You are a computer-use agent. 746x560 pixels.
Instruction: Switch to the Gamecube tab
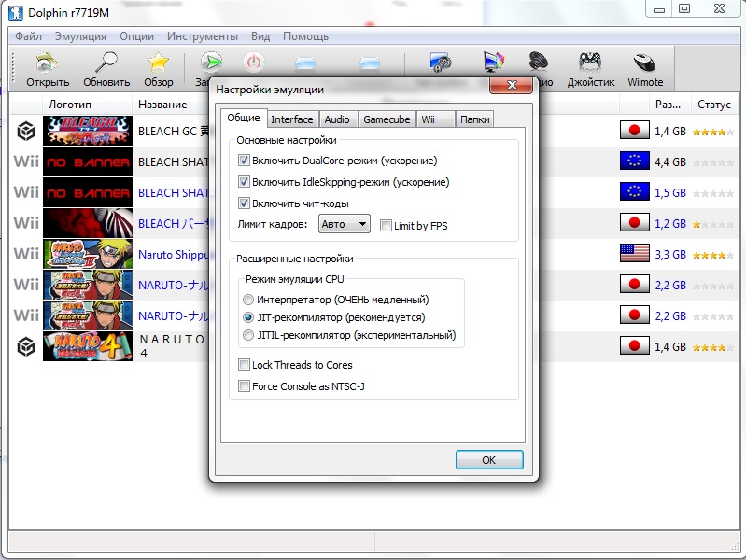tap(387, 119)
